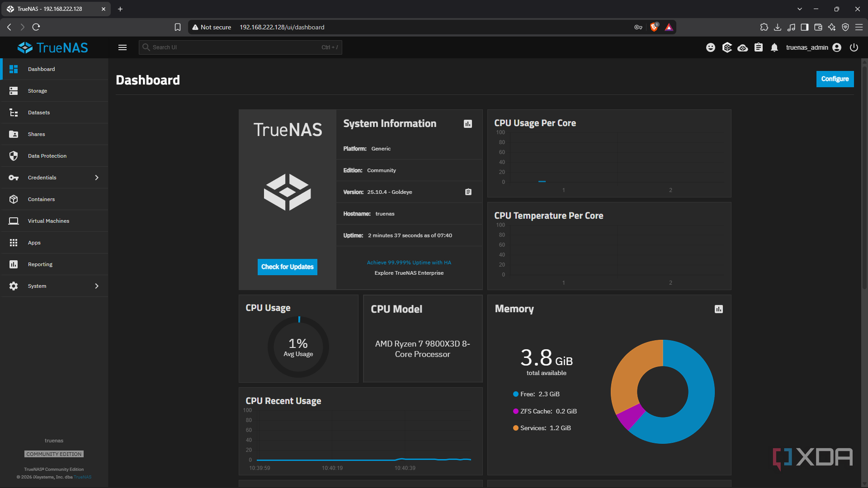Open the Apps page
The height and width of the screenshot is (488, 868).
coord(54,243)
